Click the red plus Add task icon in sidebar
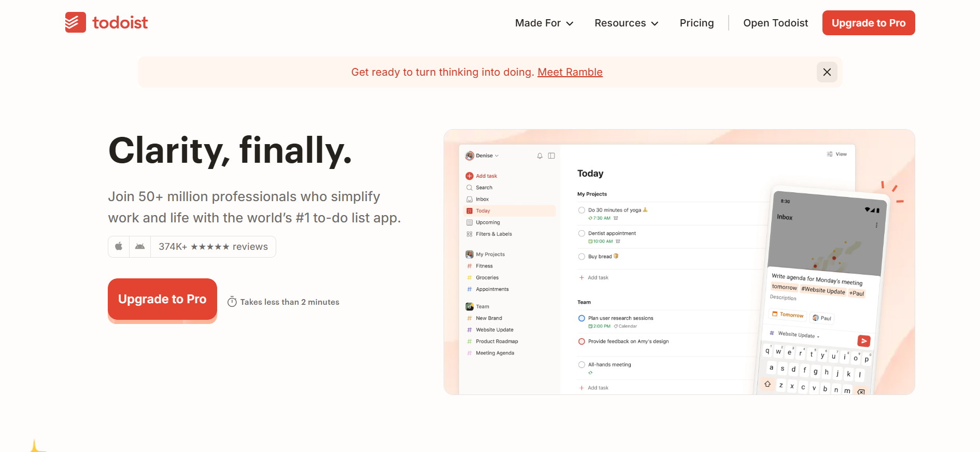Image resolution: width=980 pixels, height=452 pixels. (470, 176)
